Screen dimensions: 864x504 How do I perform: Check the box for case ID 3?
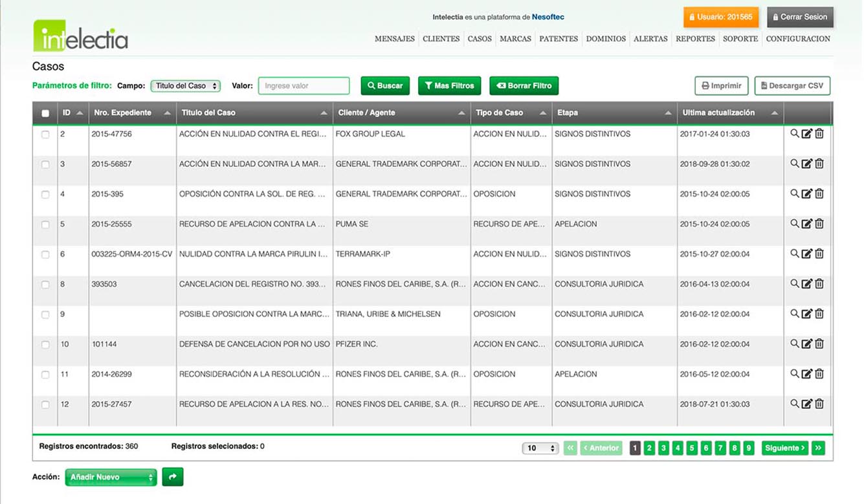45,164
